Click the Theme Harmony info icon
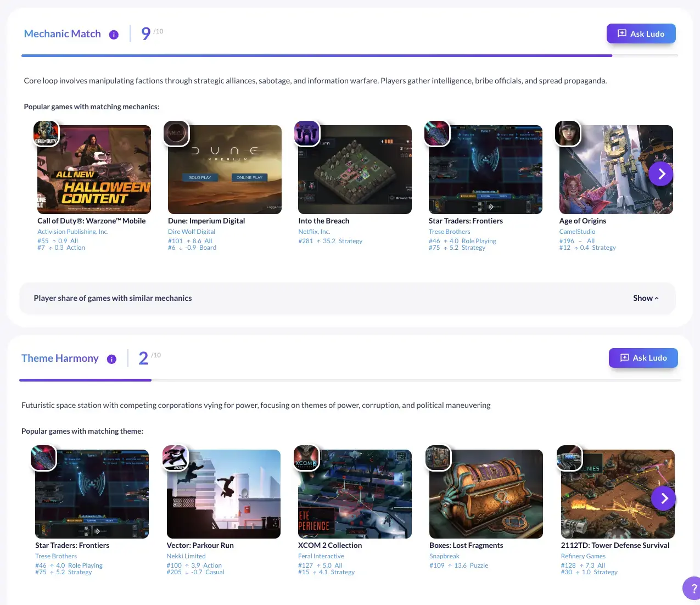The width and height of the screenshot is (700, 605). click(x=111, y=359)
